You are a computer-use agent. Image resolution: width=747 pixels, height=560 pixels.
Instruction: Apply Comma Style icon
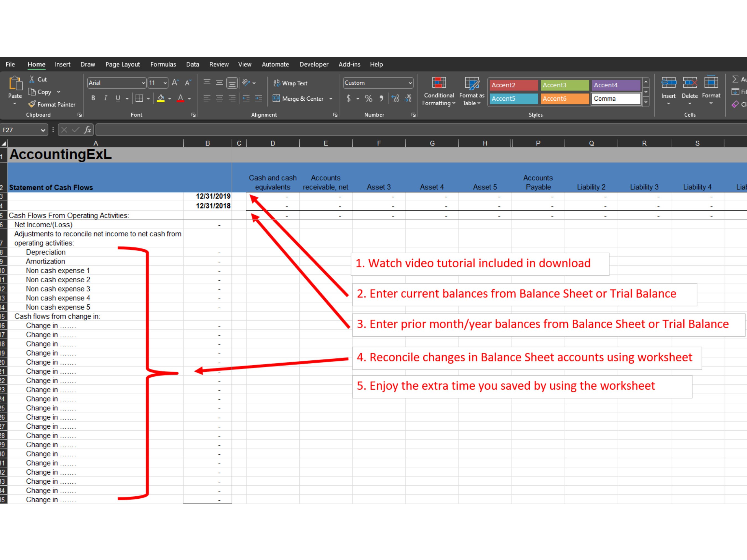pyautogui.click(x=381, y=98)
